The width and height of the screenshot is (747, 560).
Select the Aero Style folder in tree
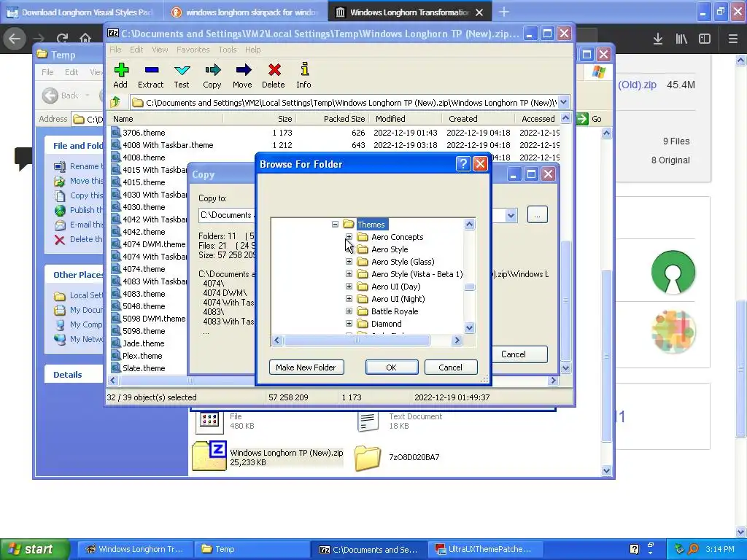(390, 249)
